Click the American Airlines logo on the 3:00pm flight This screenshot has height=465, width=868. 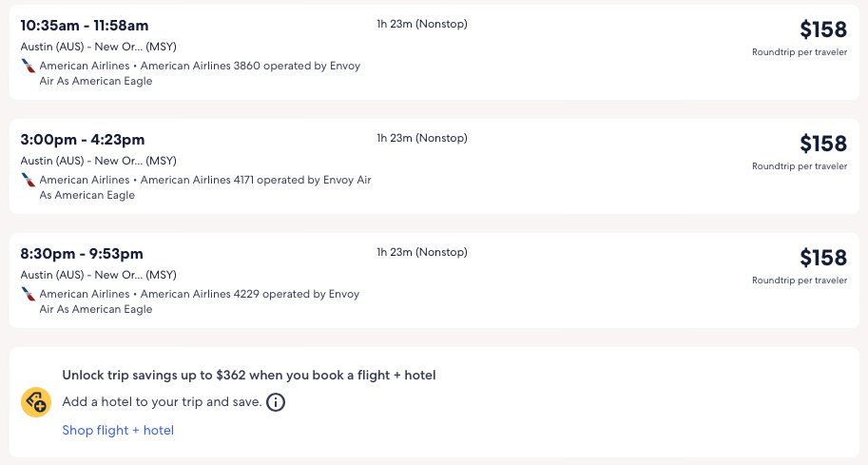click(29, 181)
